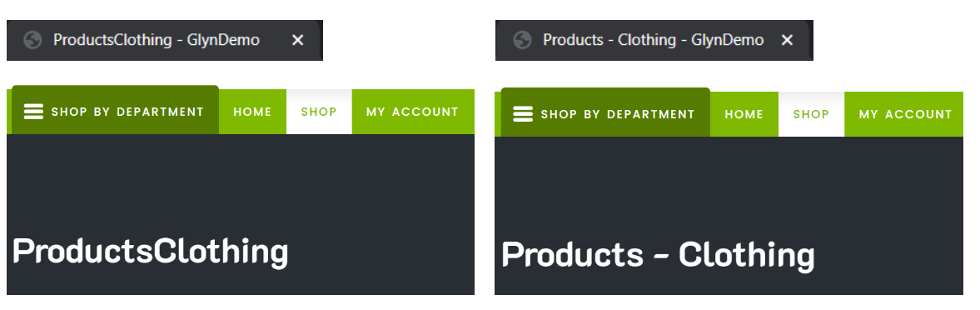This screenshot has width=980, height=310.
Task: Go to My Account in right navigation
Action: click(x=904, y=114)
